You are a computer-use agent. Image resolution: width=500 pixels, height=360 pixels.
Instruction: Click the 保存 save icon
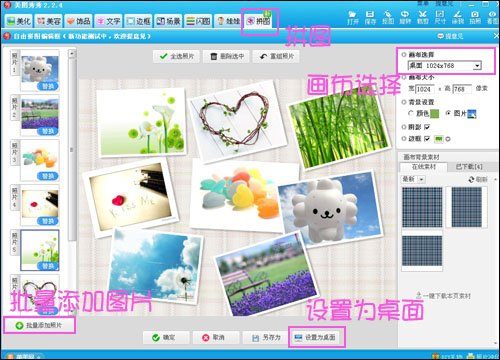(x=370, y=18)
